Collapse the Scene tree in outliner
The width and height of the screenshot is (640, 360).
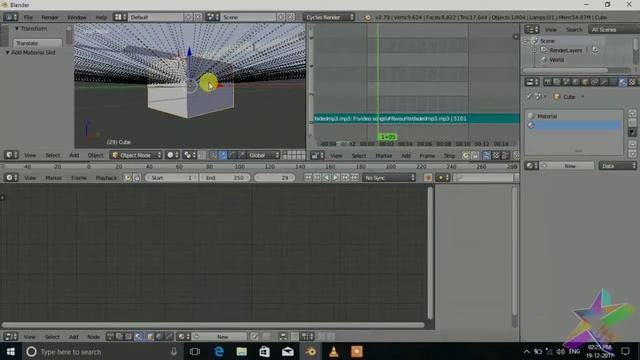527,41
